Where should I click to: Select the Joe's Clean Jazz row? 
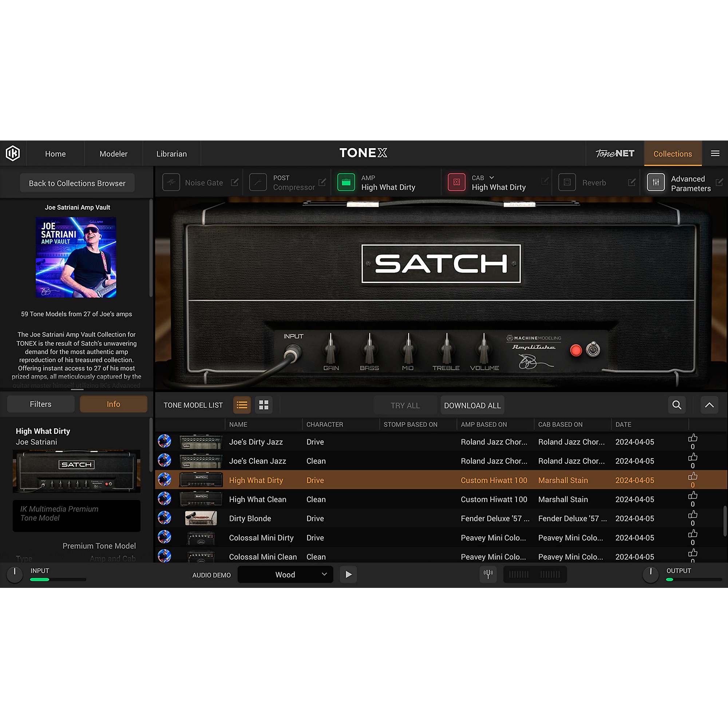[441, 461]
